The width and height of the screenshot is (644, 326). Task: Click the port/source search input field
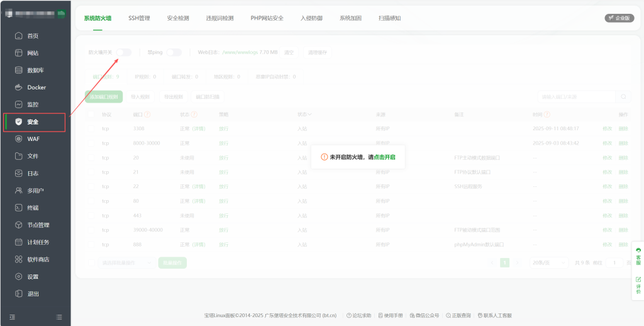pos(575,97)
